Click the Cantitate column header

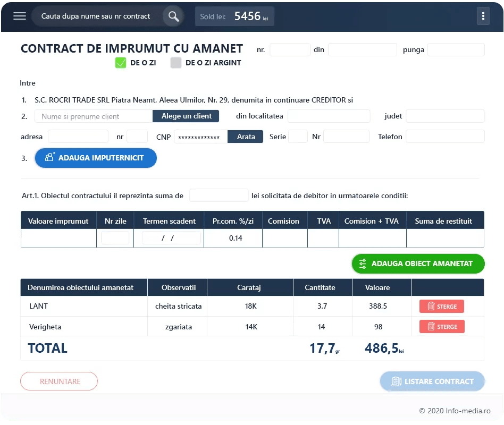323,287
